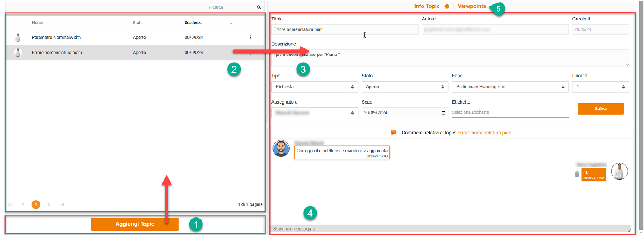Open the Stato dropdown showing Aperto
This screenshot has height=235, width=644.
pyautogui.click(x=405, y=87)
